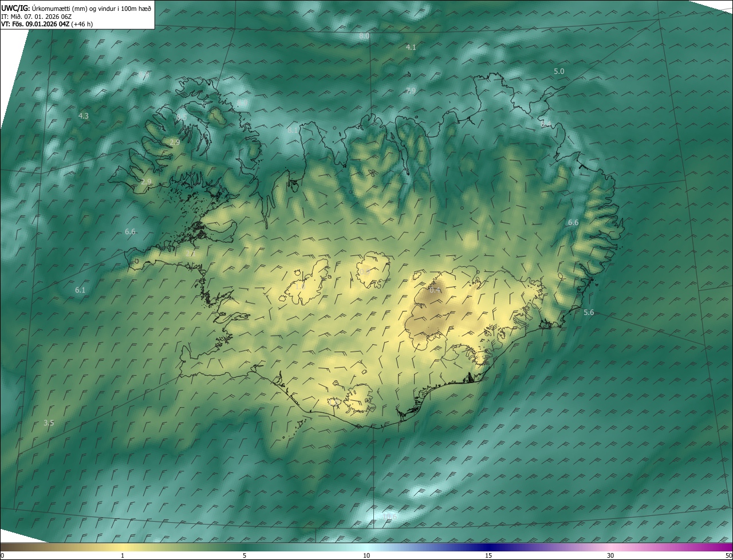Click the valid time "VT: Fös. 09.01.2026 04Z"
This screenshot has height=560, width=733.
[36, 25]
